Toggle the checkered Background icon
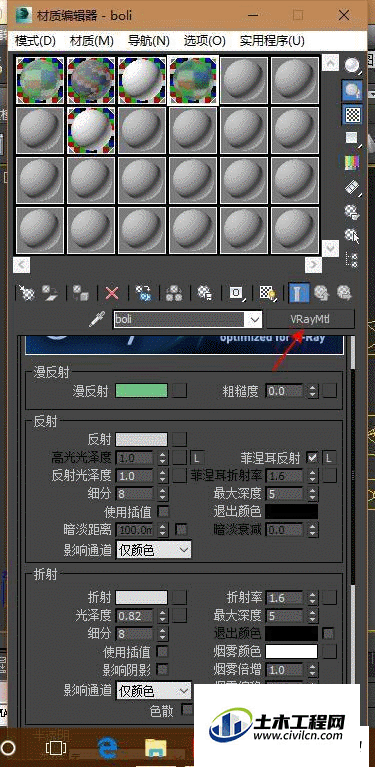Image resolution: width=375 pixels, height=767 pixels. click(352, 114)
